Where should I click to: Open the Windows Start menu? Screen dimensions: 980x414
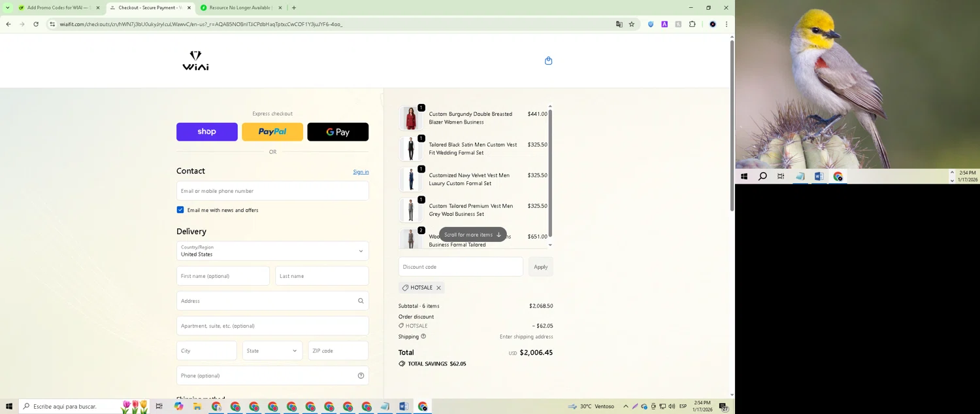[9, 406]
